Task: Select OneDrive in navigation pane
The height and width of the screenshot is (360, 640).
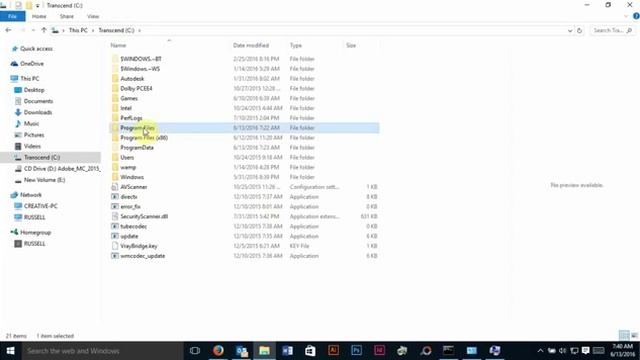Action: click(32, 64)
